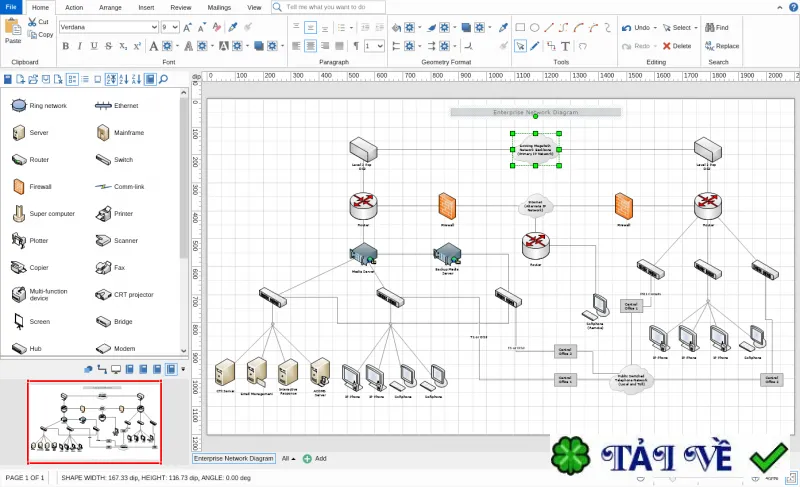800x487 pixels.
Task: Sort shapes Z to A descending
Action: (x=136, y=79)
